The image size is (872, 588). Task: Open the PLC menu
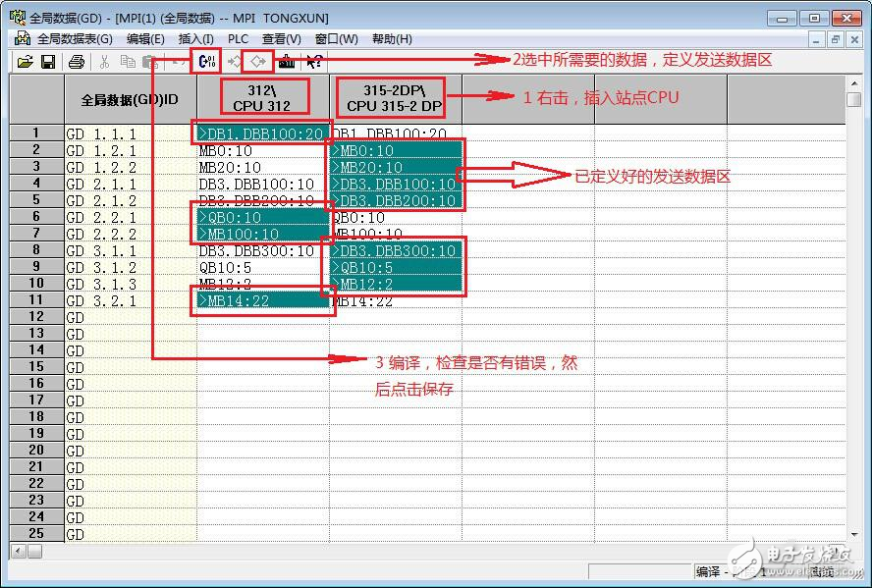239,39
